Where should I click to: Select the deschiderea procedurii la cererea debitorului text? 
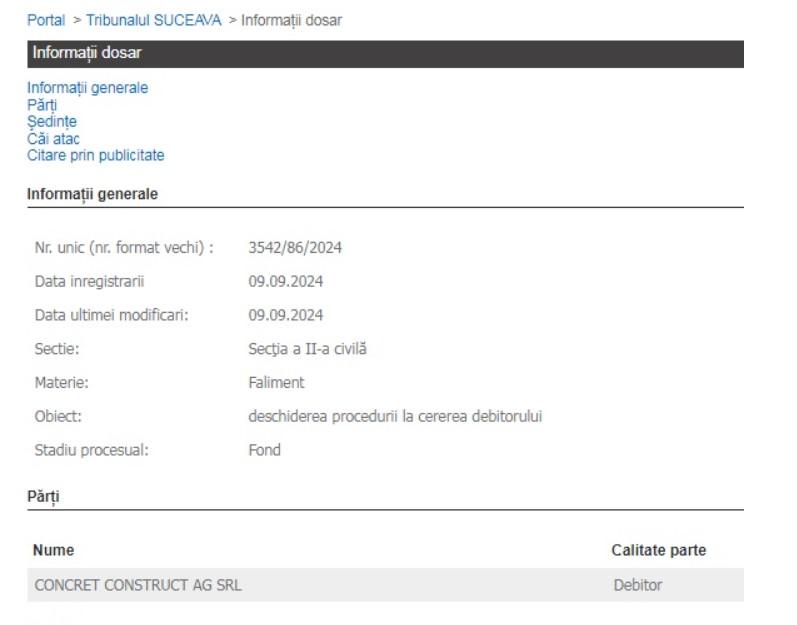(395, 416)
